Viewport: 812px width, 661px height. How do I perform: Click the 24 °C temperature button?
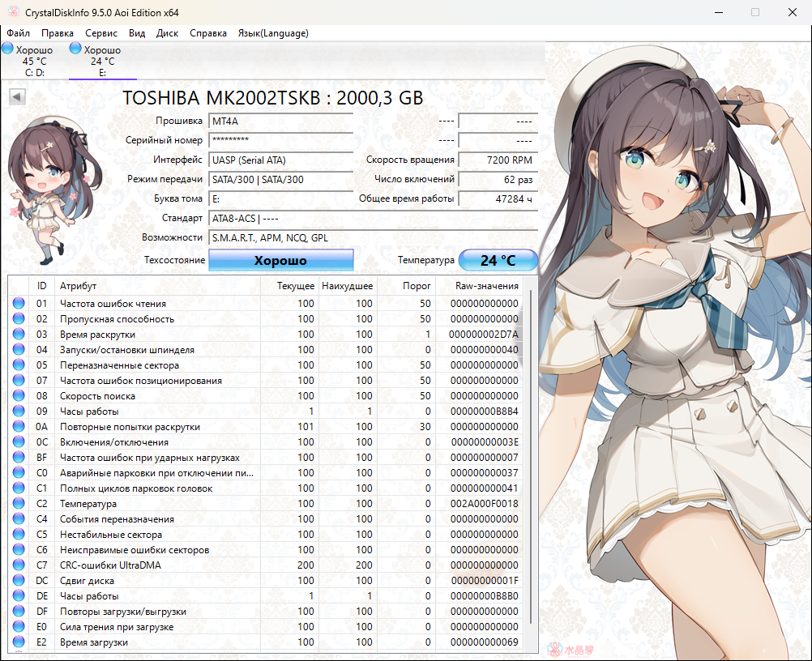click(498, 261)
